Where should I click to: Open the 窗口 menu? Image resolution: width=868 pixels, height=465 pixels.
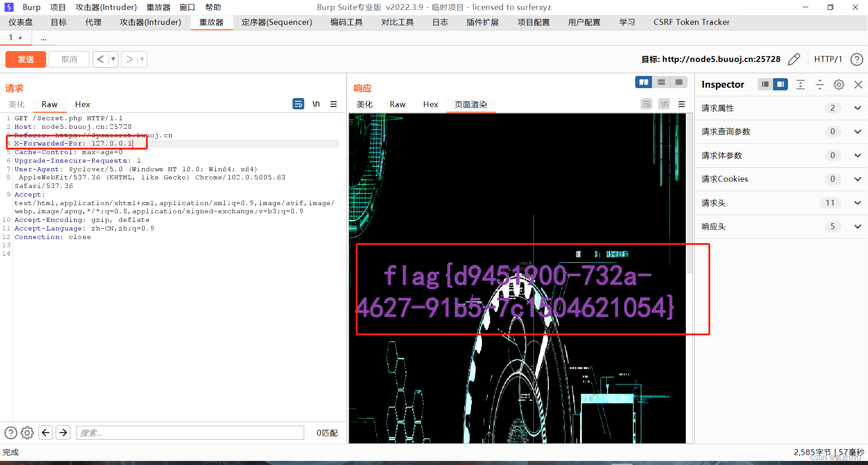click(187, 7)
